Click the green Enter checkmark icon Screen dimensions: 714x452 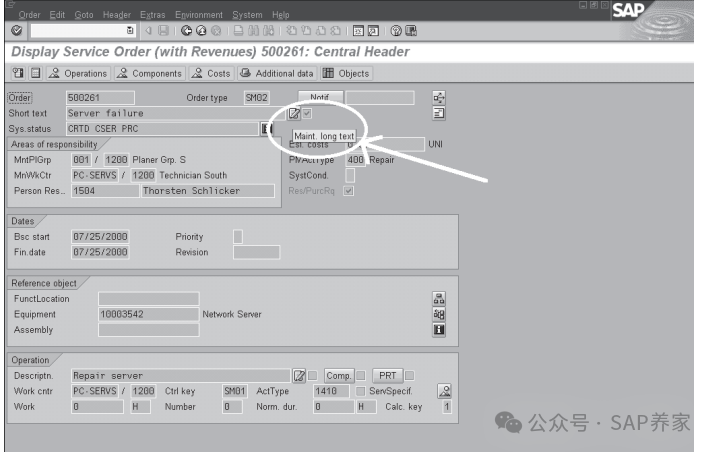[17, 30]
